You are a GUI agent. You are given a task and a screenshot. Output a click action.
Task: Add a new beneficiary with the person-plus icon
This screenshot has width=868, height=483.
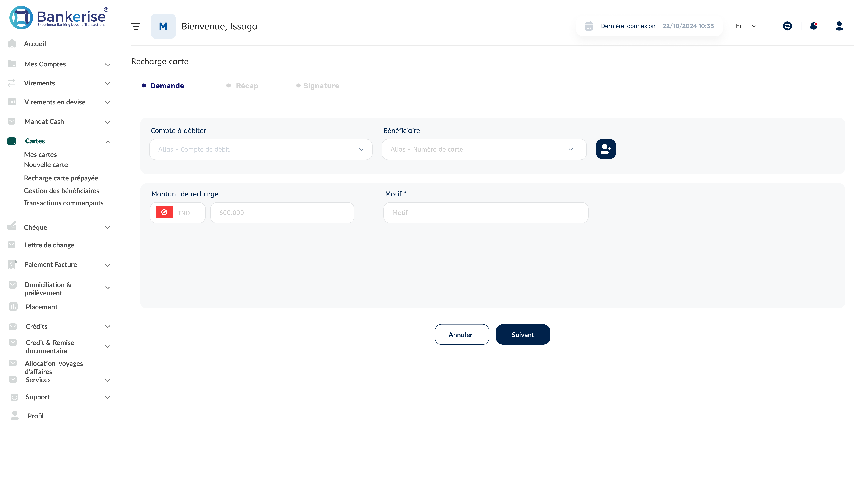pyautogui.click(x=606, y=149)
